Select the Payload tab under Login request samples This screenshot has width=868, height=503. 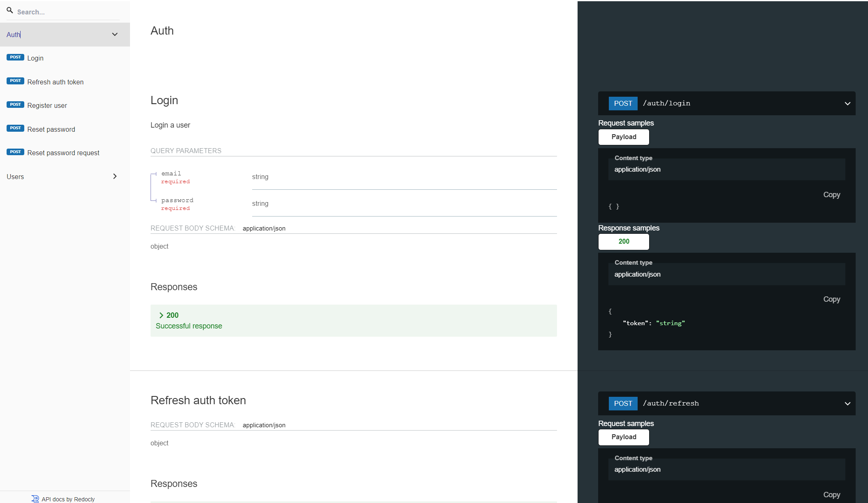624,137
